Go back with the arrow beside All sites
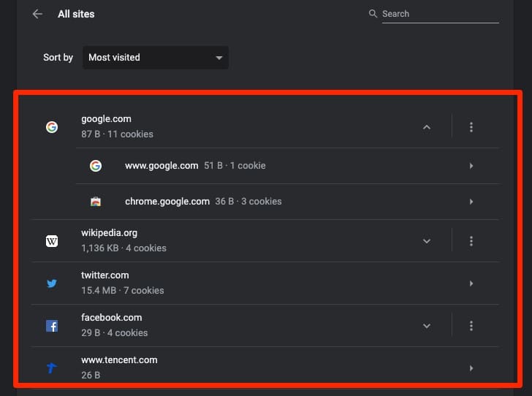Screen dimensions: 532x396 click(37, 14)
